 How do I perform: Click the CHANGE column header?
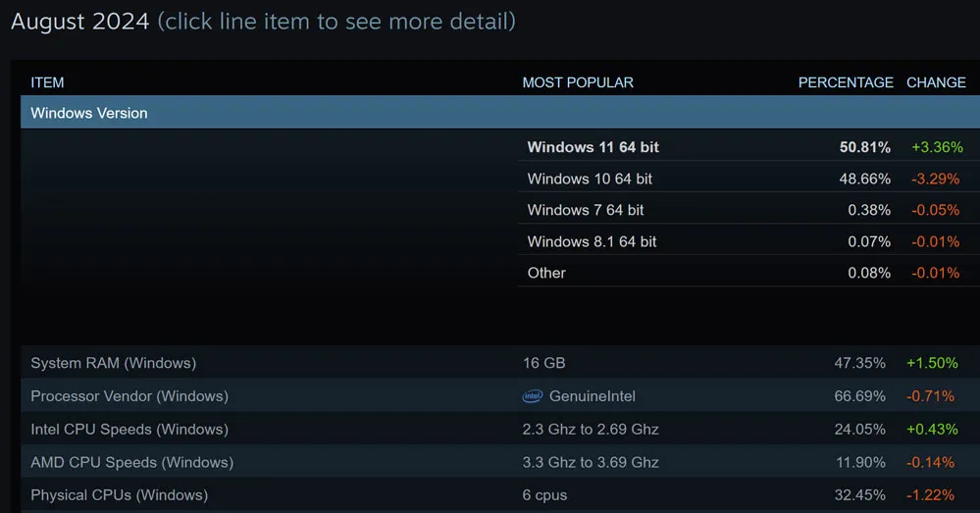(936, 82)
